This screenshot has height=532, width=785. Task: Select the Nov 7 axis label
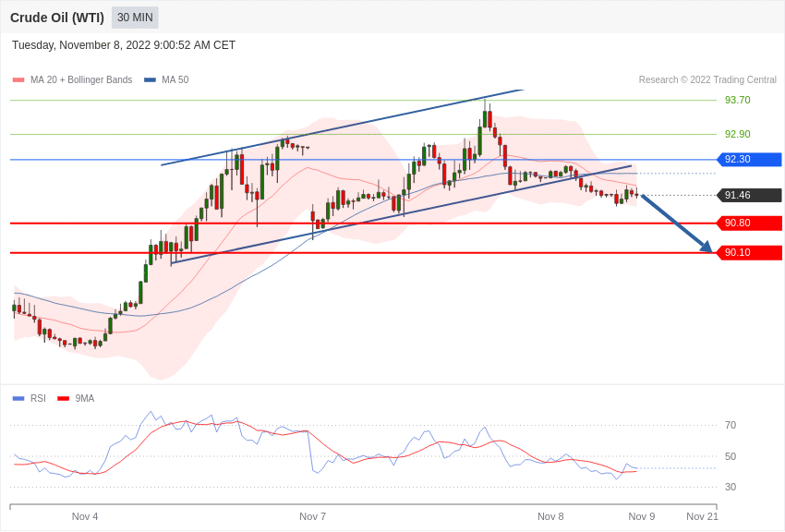click(312, 516)
